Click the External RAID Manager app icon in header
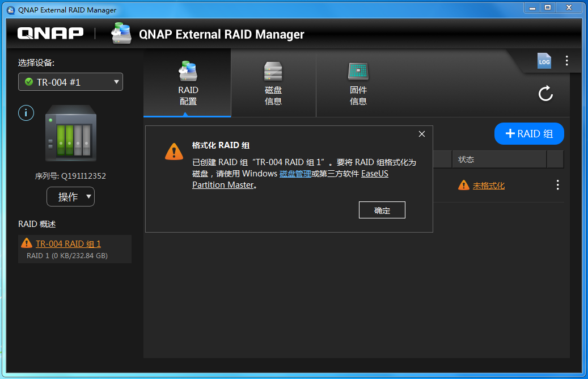The height and width of the screenshot is (379, 588). (121, 33)
